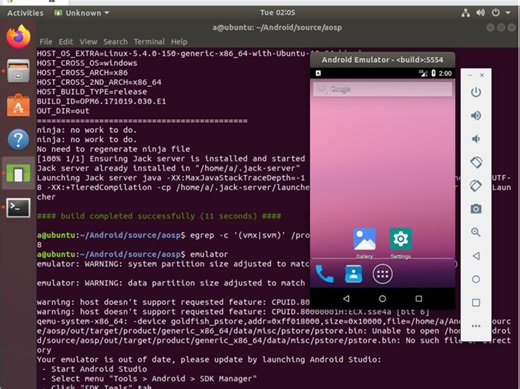Open the Terminal menu in the menu bar
The height and width of the screenshot is (389, 520).
point(149,42)
